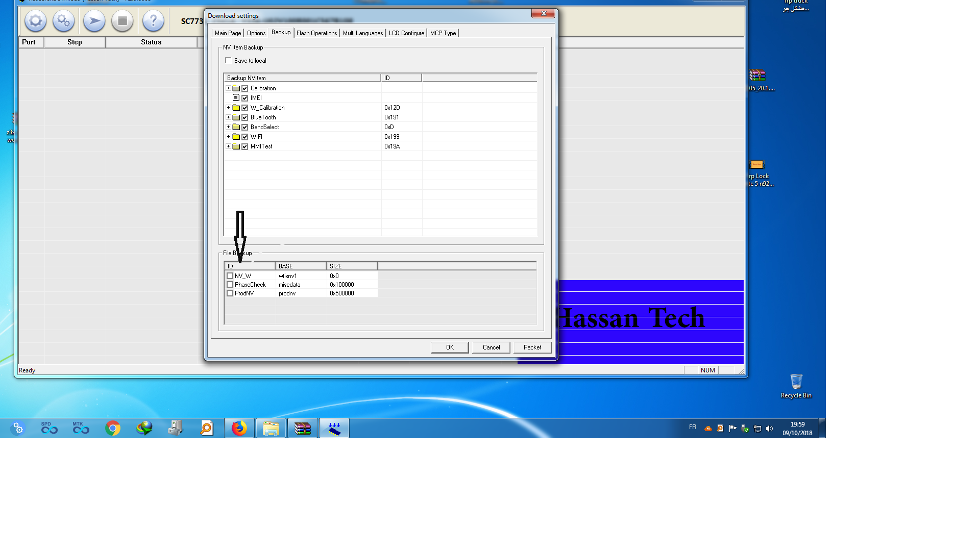The height and width of the screenshot is (551, 980).
Task: Uncheck the Calibration backup checkbox
Action: pos(245,88)
